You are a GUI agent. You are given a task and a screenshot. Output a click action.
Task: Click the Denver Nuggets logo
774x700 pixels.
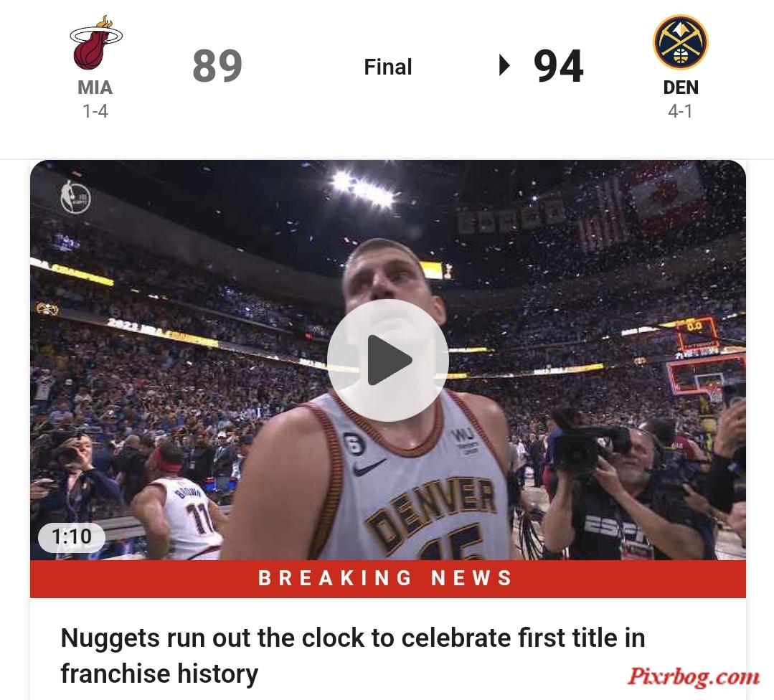tap(680, 42)
